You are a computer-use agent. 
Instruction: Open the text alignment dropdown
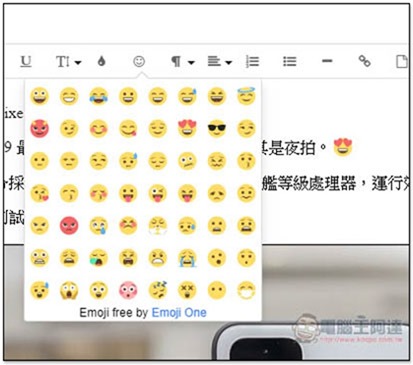point(220,62)
